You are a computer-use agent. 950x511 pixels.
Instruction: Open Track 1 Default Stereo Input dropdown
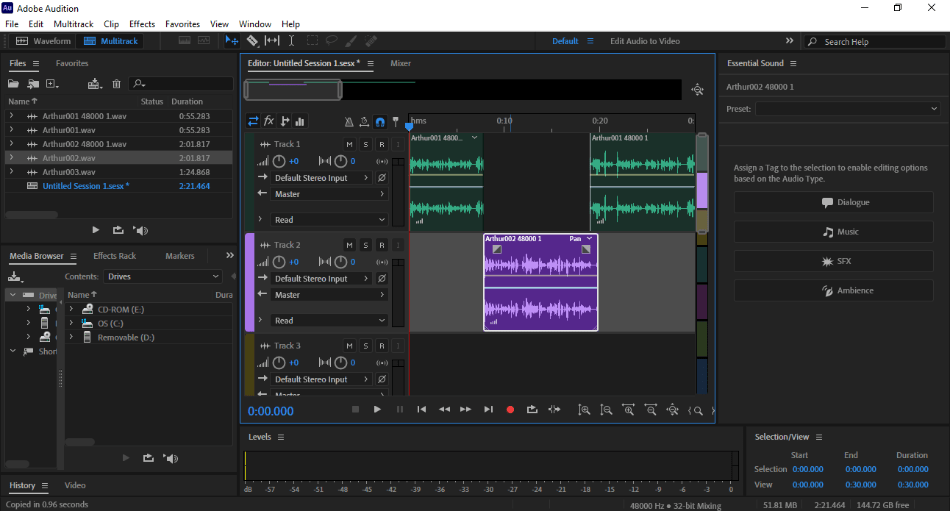coord(322,178)
